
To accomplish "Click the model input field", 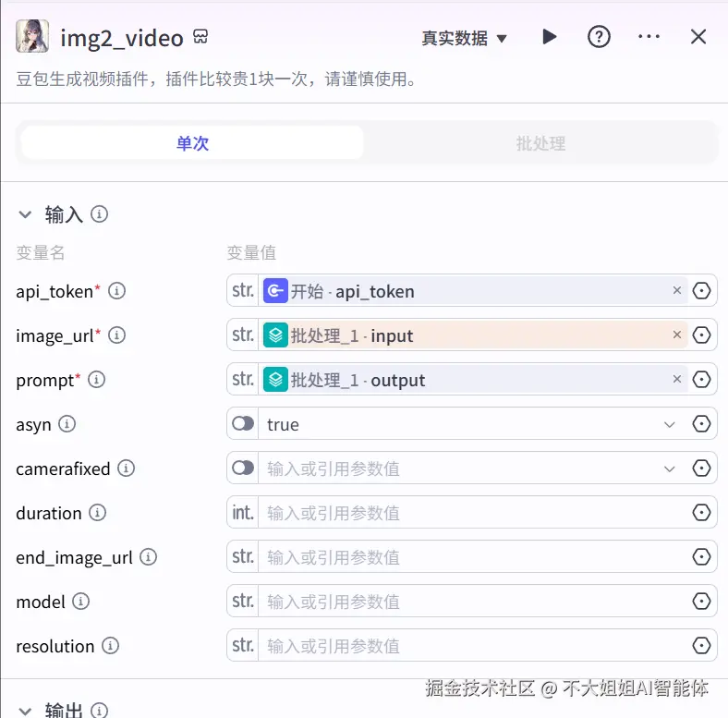I will 472,602.
